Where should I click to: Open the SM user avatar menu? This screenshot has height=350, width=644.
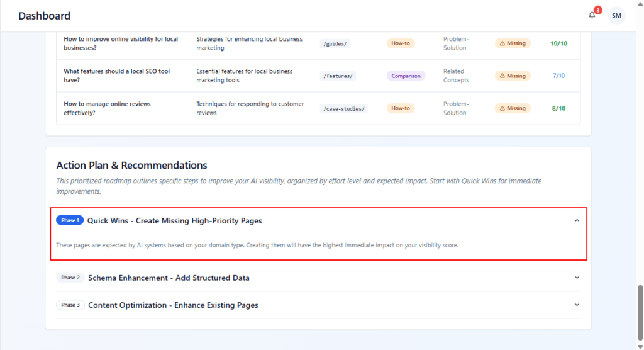tap(616, 16)
